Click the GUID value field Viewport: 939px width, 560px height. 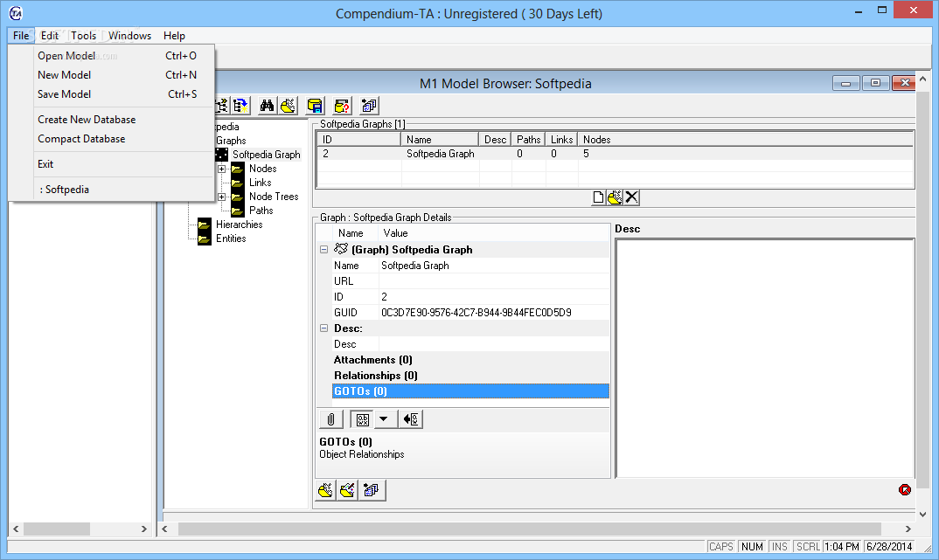[x=494, y=312]
